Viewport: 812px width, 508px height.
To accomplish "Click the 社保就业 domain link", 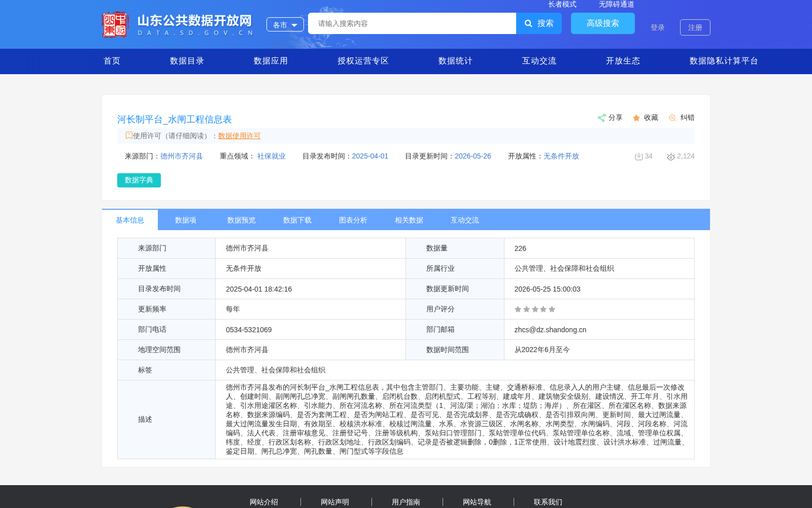I will (272, 156).
